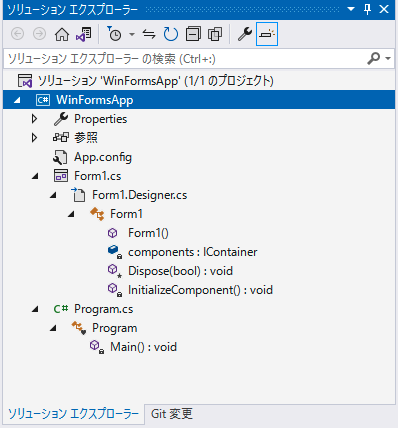Focus the solution explorer search box
The image size is (398, 428).
187,59
